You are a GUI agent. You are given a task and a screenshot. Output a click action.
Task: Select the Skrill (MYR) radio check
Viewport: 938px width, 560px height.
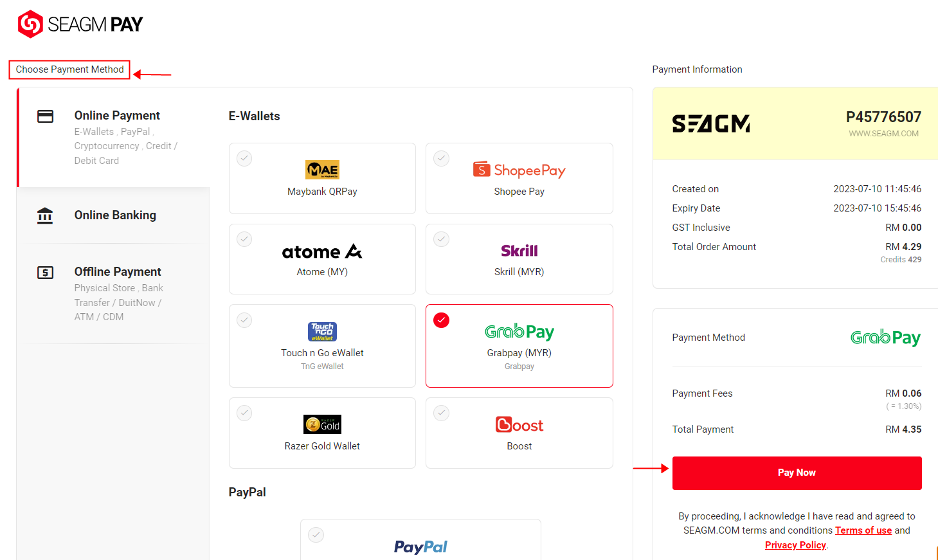pyautogui.click(x=441, y=239)
